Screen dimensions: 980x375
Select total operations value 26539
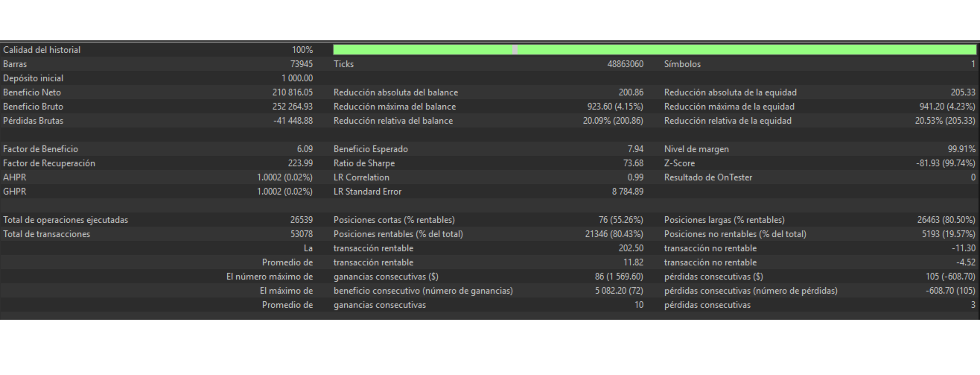302,220
